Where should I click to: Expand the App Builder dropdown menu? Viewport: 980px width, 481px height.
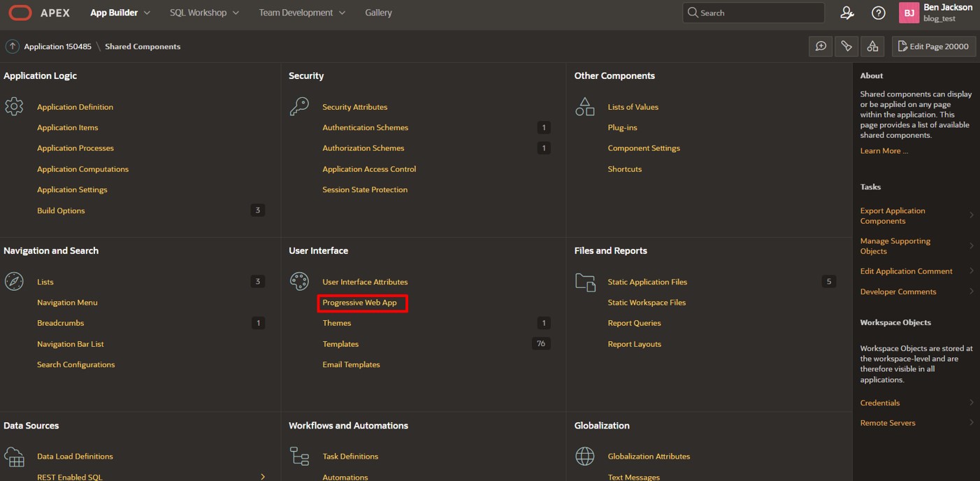click(120, 13)
